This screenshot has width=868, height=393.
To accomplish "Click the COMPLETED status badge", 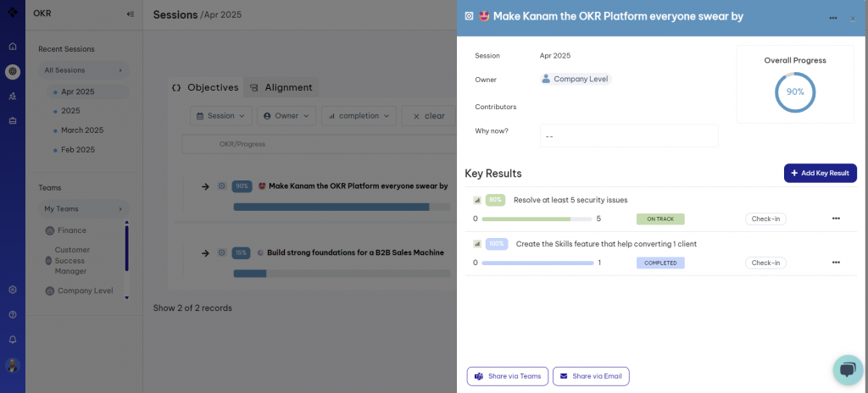I will click(660, 263).
